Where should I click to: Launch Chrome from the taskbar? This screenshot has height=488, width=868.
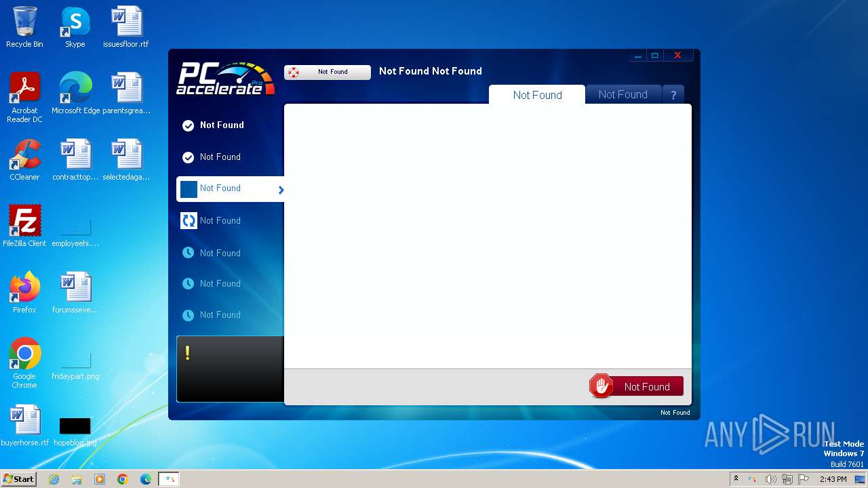(x=123, y=479)
